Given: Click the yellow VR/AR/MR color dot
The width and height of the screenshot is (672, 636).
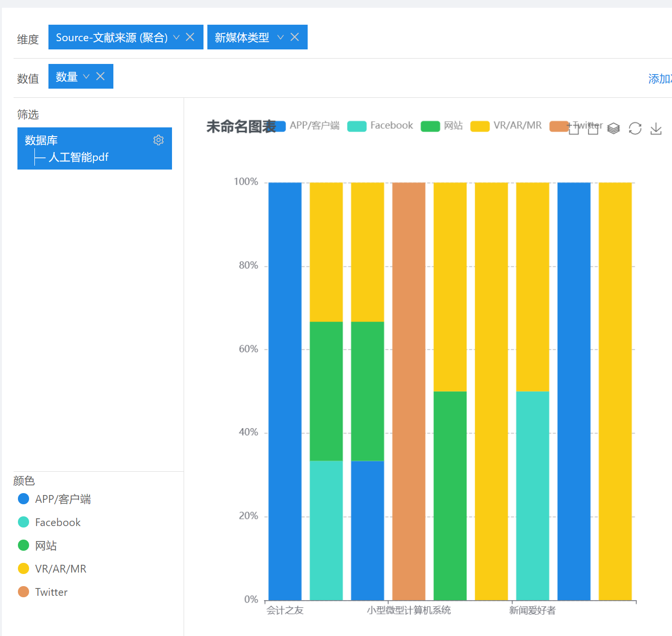Looking at the screenshot, I should pyautogui.click(x=23, y=569).
